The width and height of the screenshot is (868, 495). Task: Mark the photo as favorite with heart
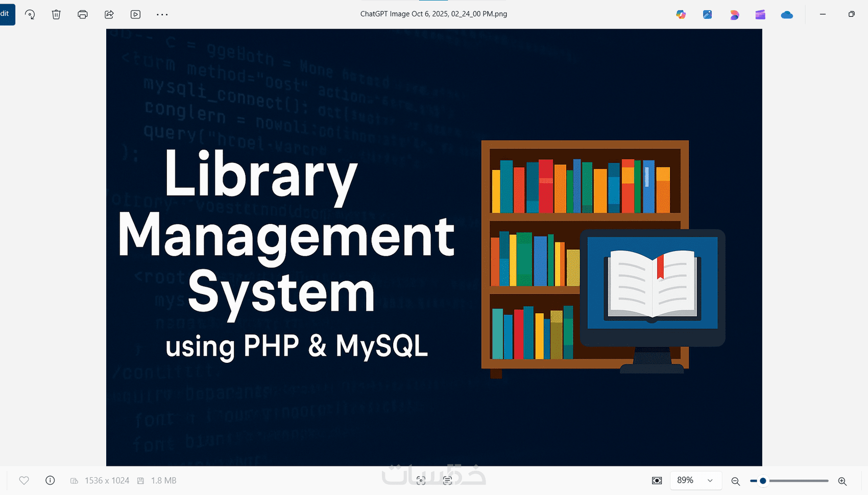pos(24,480)
